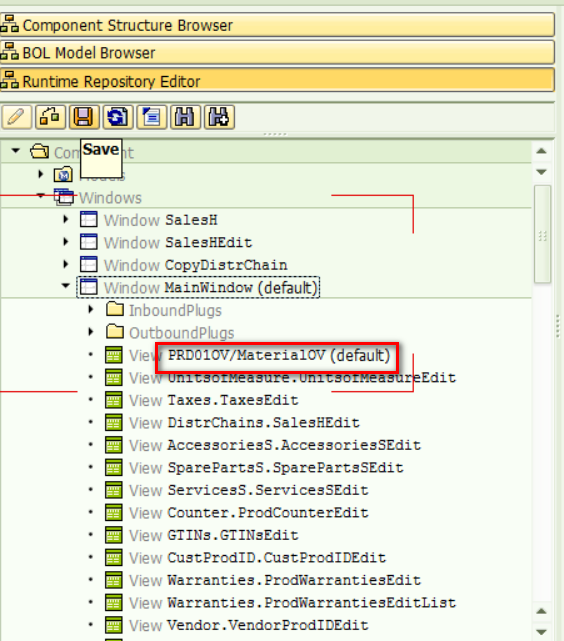Click the Save floppy disk icon
Image resolution: width=564 pixels, height=641 pixels.
pyautogui.click(x=84, y=117)
